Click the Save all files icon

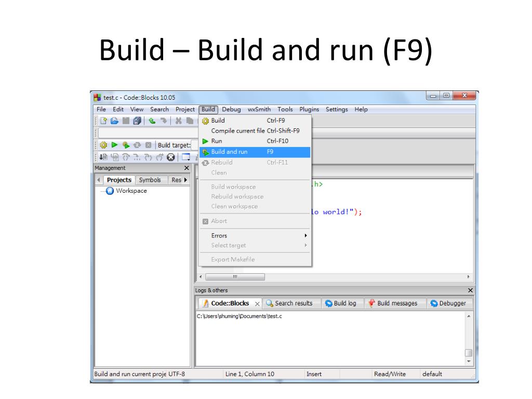(x=137, y=121)
